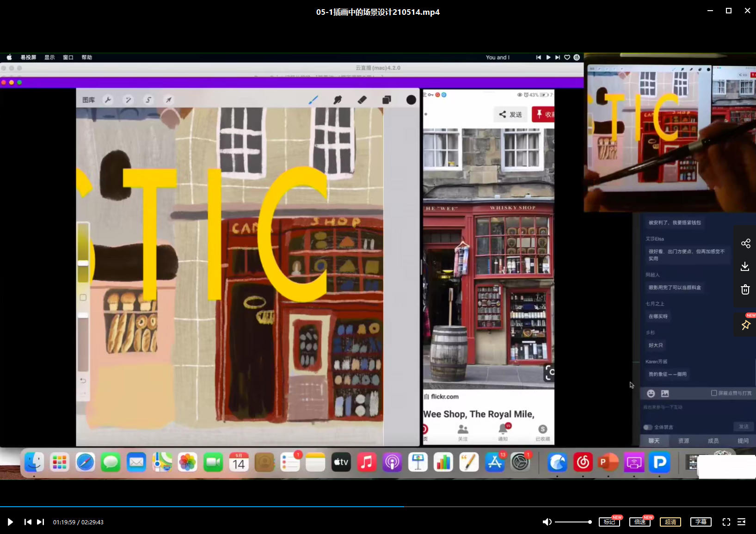Open the 标记 marker button
Image resolution: width=756 pixels, height=534 pixels.
coord(609,522)
